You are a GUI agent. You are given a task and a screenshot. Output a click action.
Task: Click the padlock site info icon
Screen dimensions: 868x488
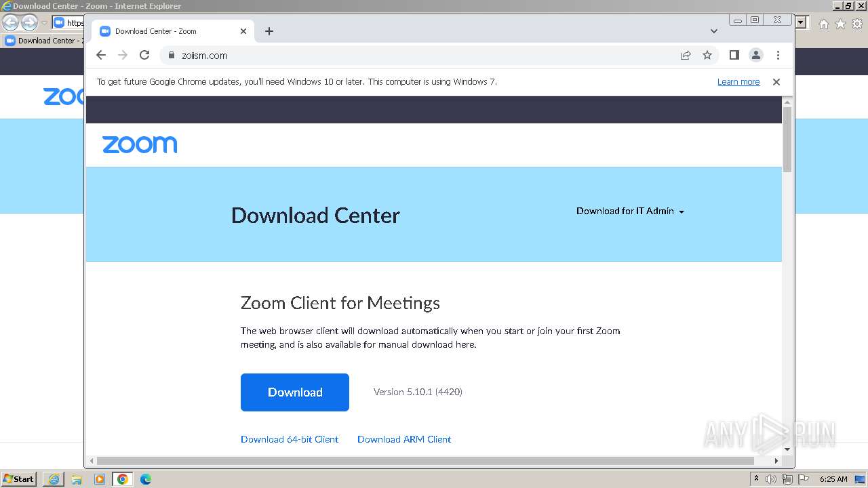pos(171,56)
